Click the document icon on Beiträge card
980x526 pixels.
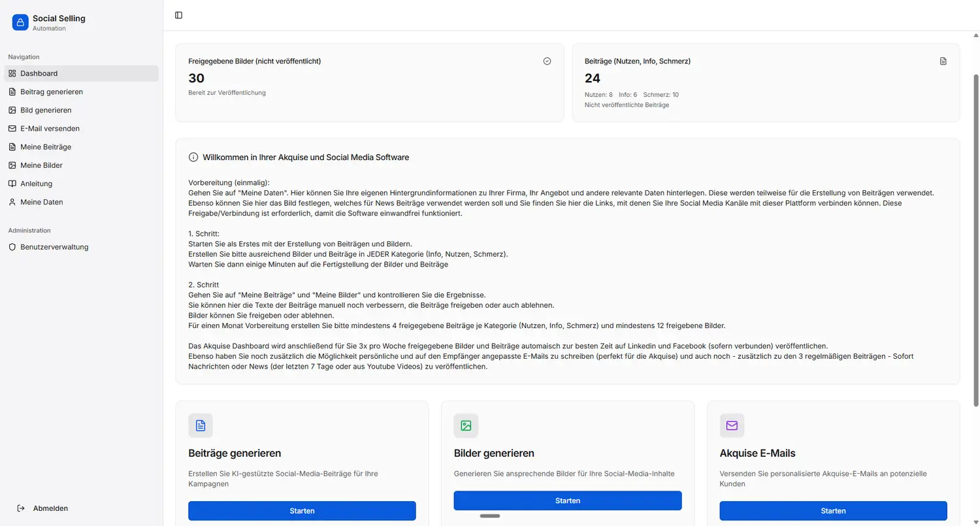click(x=943, y=61)
